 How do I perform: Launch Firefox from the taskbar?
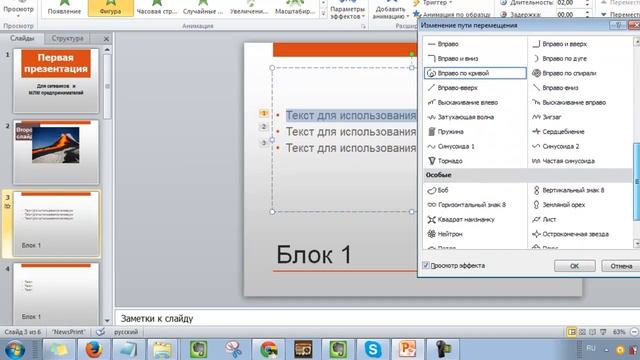pyautogui.click(x=94, y=349)
